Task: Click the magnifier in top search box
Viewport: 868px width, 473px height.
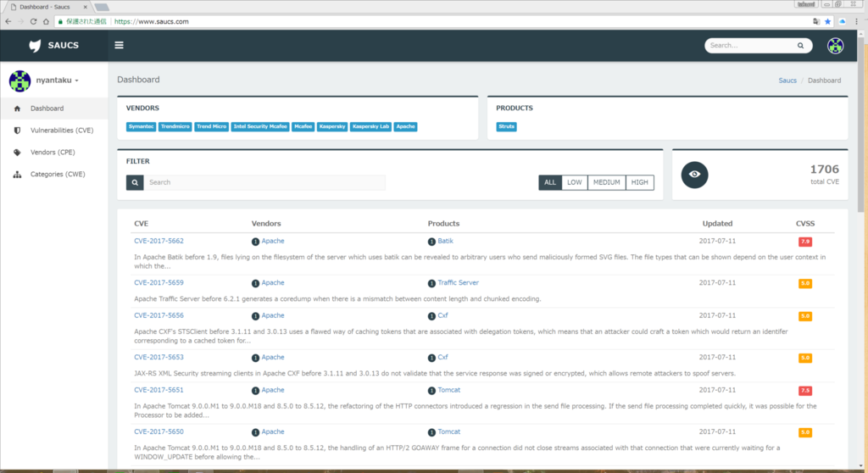Action: point(800,46)
